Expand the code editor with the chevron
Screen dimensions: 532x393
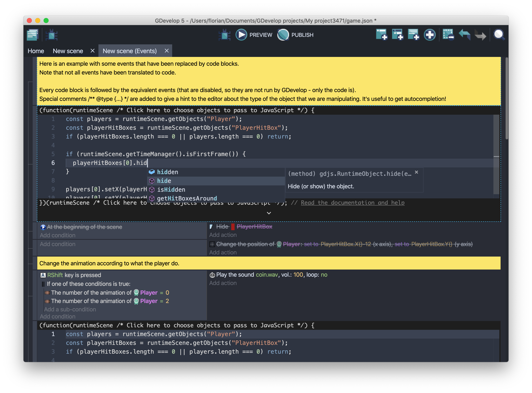click(x=269, y=213)
